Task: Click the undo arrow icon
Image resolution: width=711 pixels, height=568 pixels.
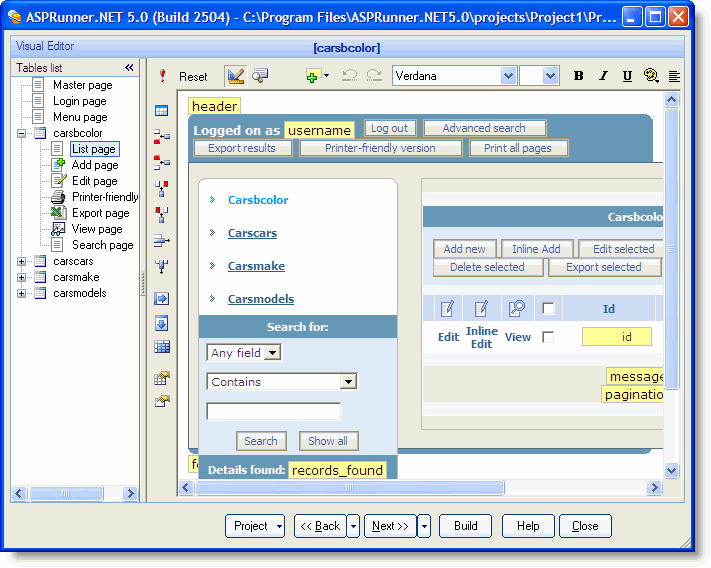Action: [349, 75]
